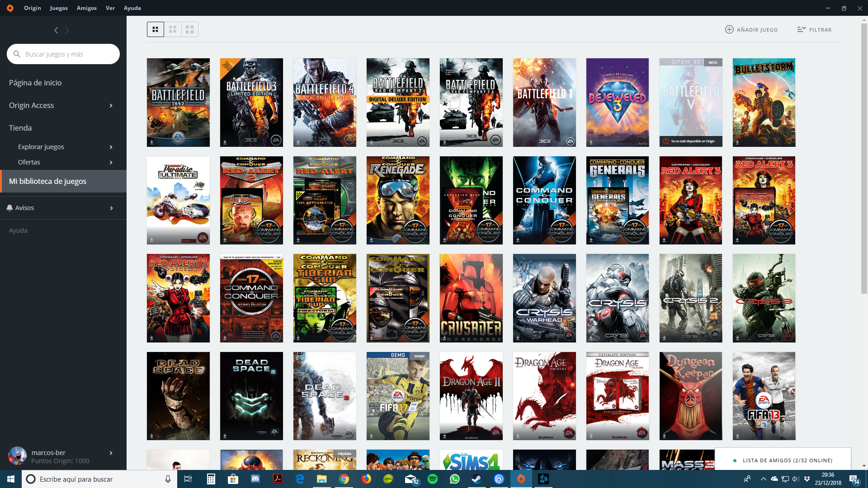Click the library vertical scrollbar
Viewport: 868px width, 488px height.
pos(864,158)
